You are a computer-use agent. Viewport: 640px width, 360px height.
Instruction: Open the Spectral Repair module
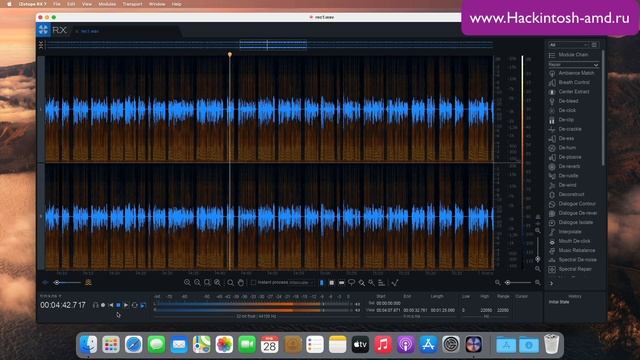pyautogui.click(x=571, y=269)
